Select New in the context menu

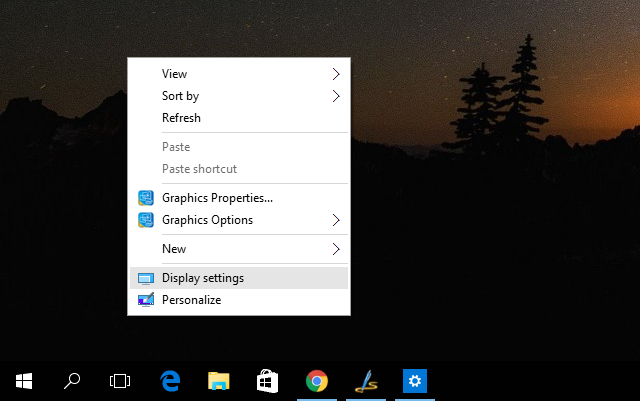[239, 249]
